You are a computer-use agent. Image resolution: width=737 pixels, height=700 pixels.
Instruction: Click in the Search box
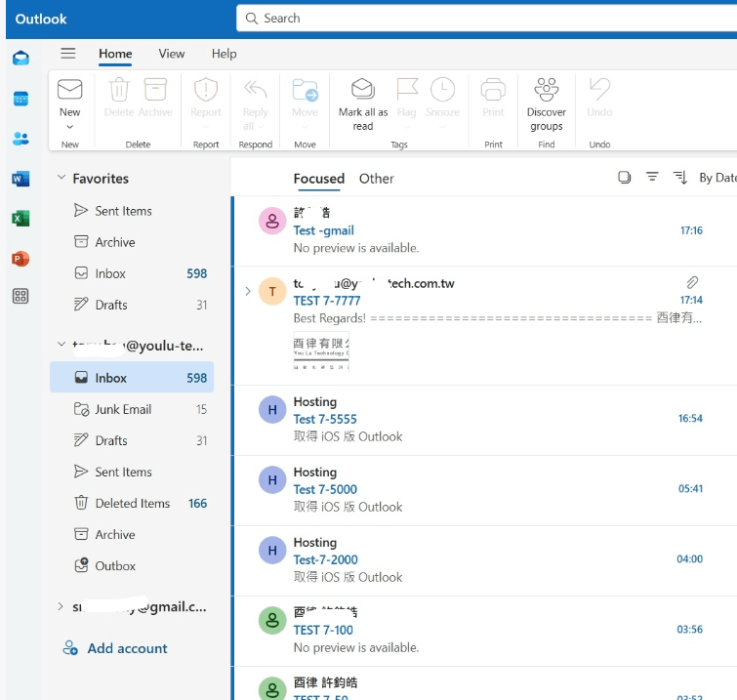point(486,19)
